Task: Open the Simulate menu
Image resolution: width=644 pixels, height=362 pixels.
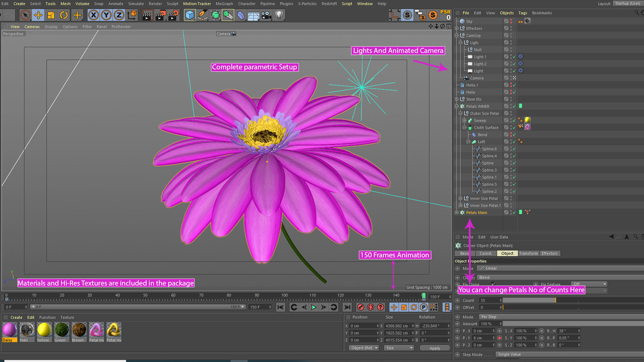Action: (136, 4)
